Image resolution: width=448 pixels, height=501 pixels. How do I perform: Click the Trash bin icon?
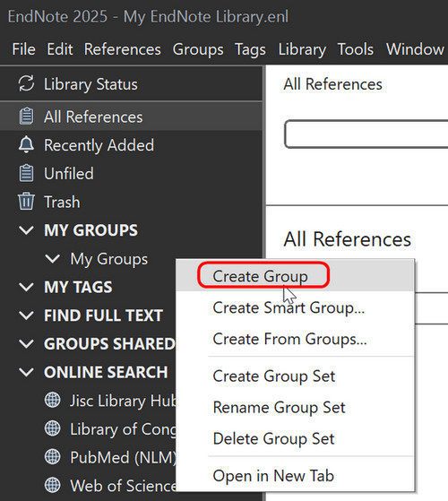click(26, 202)
